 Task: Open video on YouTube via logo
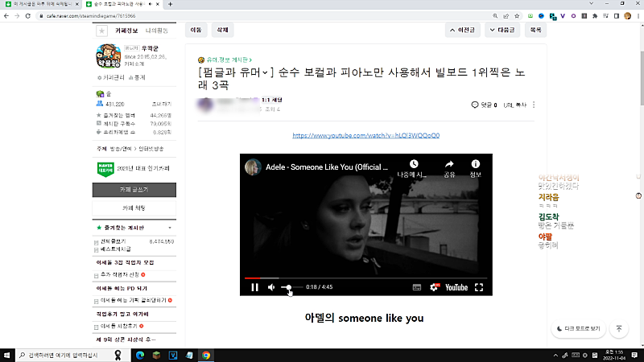coord(456,287)
